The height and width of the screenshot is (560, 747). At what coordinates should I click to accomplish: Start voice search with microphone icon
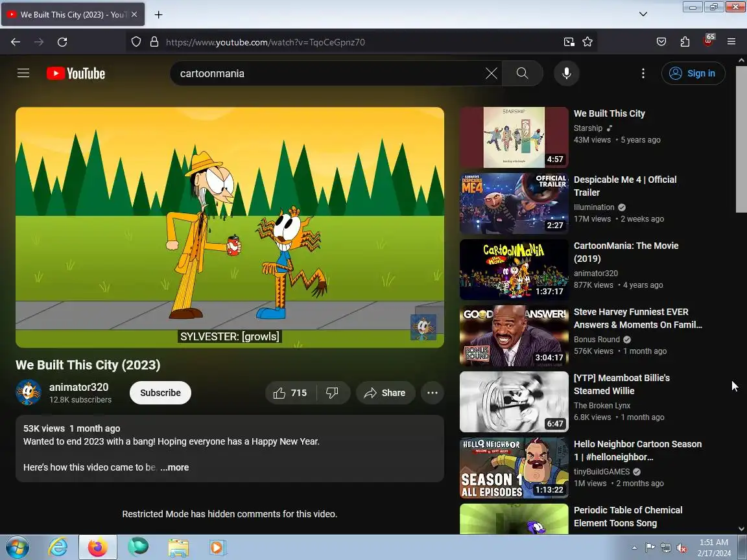pos(567,73)
